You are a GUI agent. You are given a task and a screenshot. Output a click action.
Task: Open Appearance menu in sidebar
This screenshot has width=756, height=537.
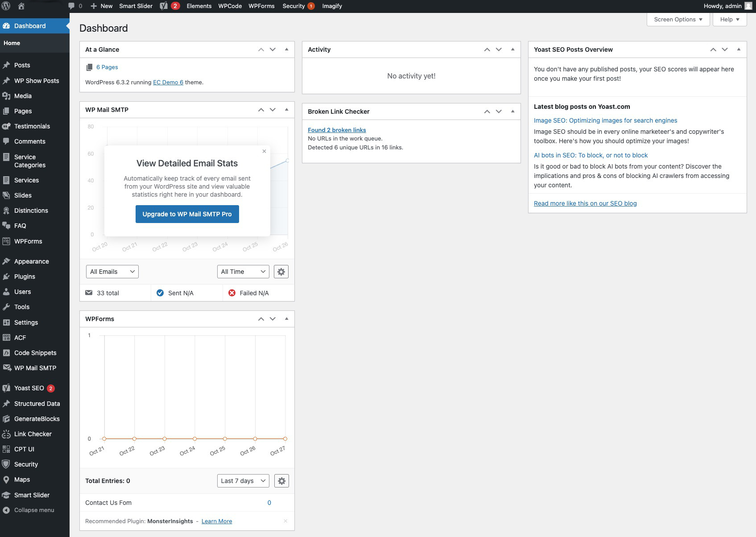click(x=35, y=261)
